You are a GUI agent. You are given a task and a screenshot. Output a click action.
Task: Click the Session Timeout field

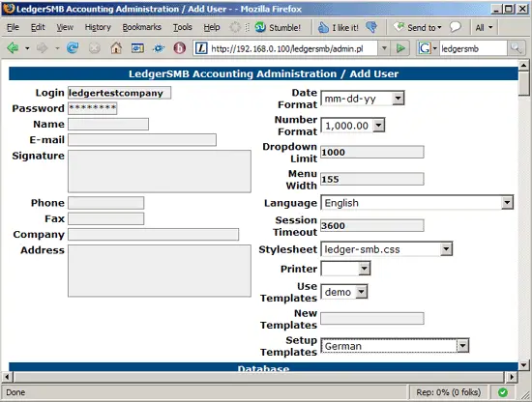click(372, 225)
